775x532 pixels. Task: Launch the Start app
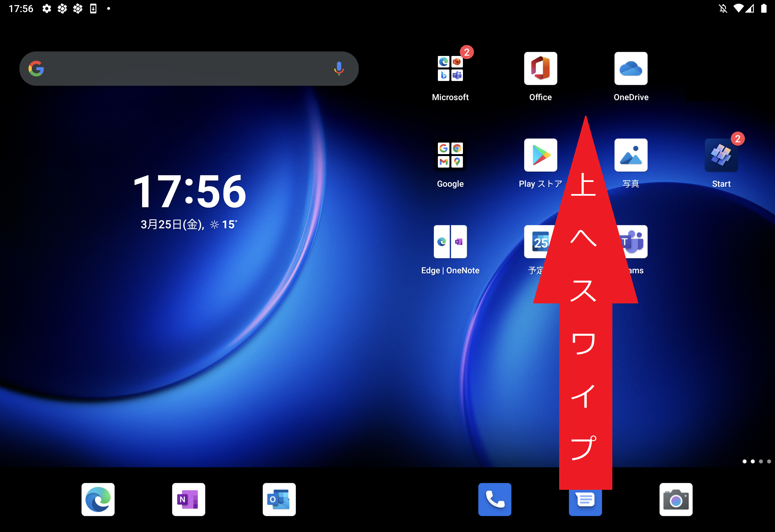point(721,155)
